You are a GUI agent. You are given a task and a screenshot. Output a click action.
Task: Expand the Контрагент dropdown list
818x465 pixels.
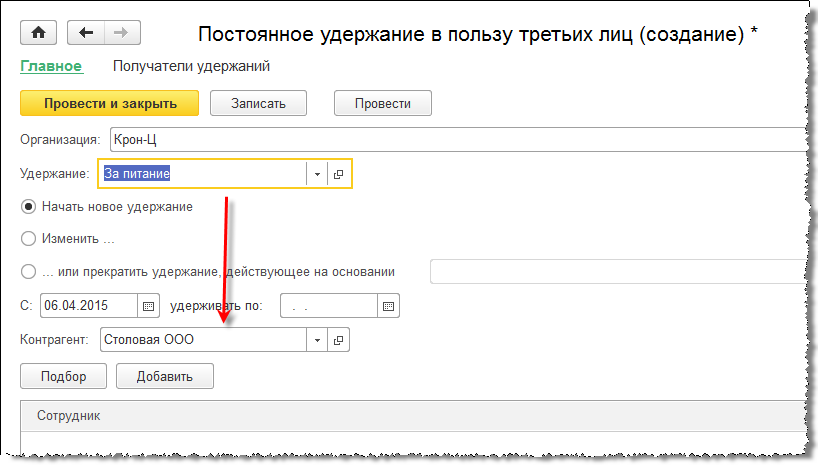[x=317, y=340]
